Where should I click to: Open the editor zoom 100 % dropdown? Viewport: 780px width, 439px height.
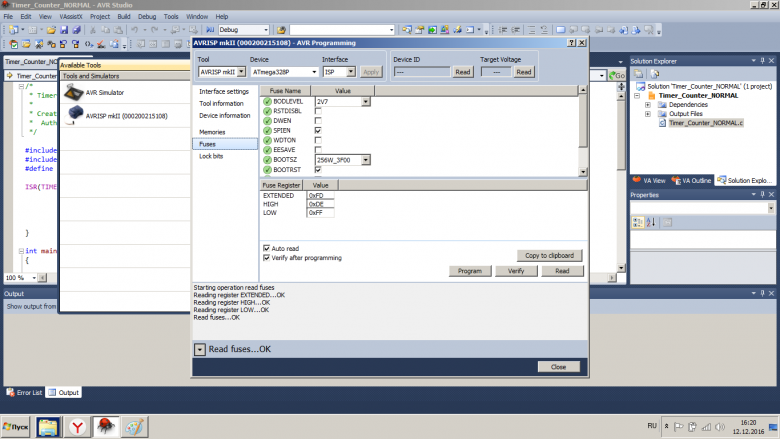[x=34, y=278]
